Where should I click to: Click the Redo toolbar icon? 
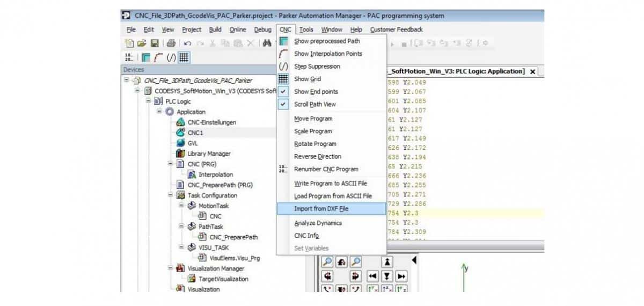200,43
